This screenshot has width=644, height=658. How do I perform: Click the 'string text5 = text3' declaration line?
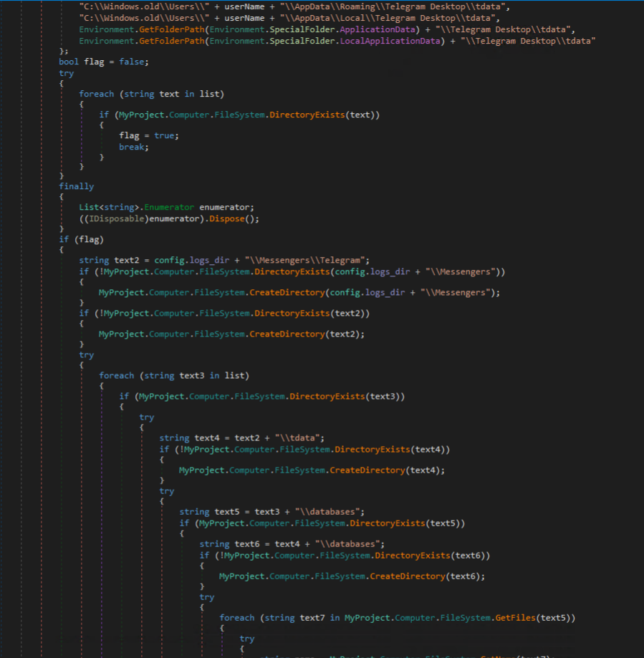(x=272, y=512)
